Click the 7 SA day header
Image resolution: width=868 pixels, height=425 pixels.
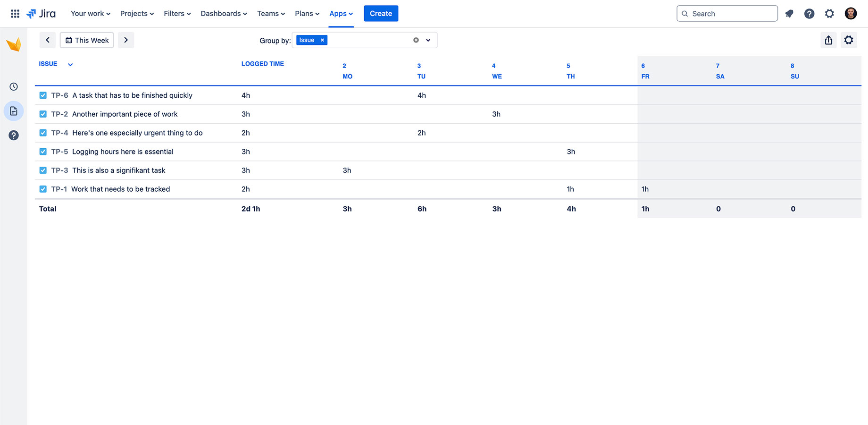point(720,71)
